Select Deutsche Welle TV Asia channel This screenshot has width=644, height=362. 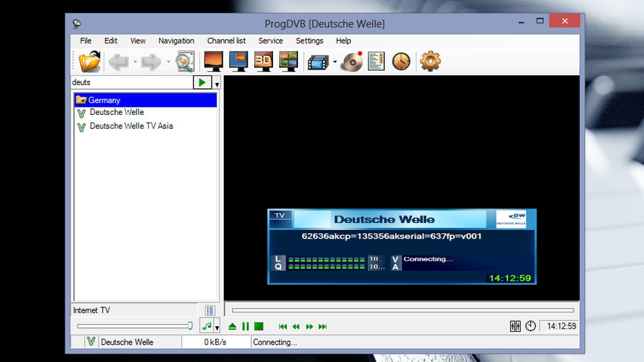[131, 126]
